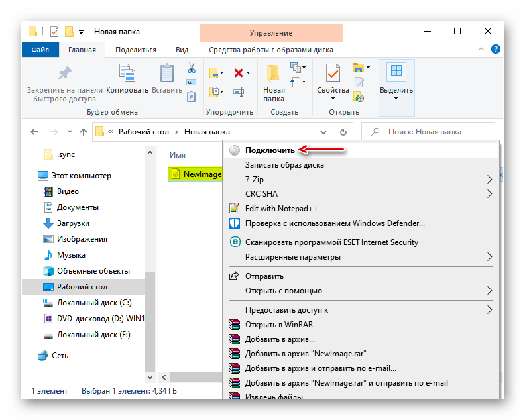Open the recent locations dropdown arrow

coord(70,132)
